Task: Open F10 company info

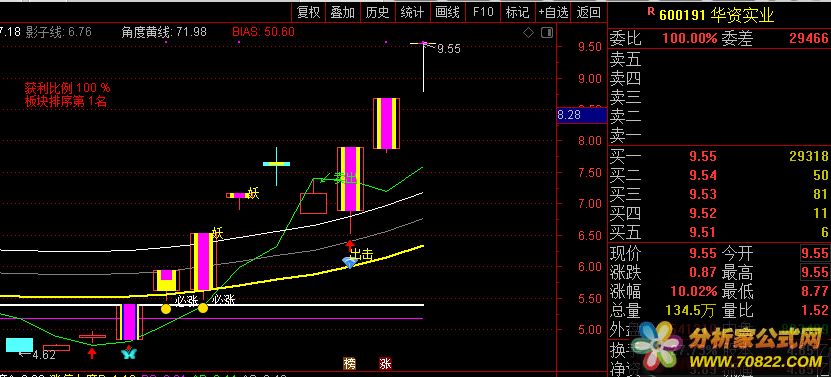Action: click(483, 12)
